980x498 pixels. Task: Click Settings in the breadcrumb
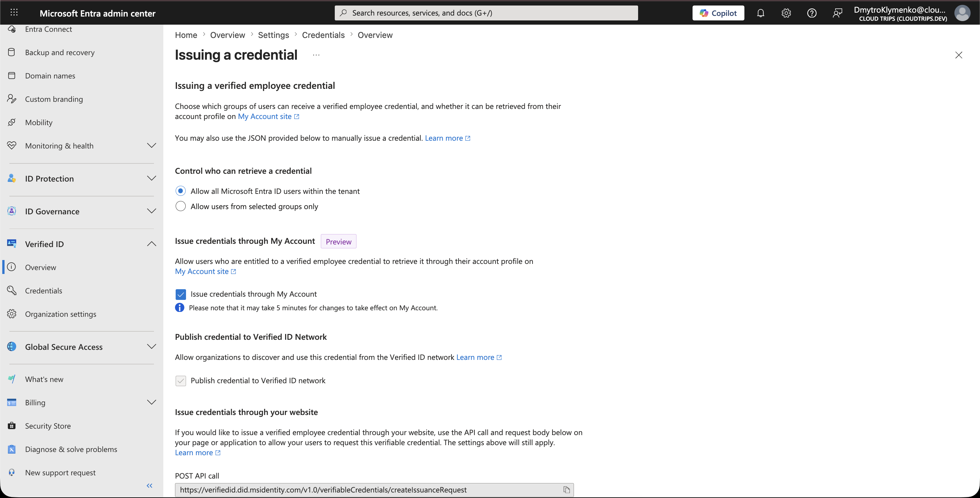point(274,35)
